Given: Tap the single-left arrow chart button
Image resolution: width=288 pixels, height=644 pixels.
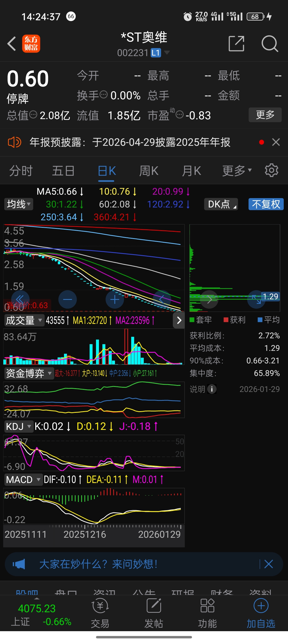Looking at the screenshot, I should point(162,300).
